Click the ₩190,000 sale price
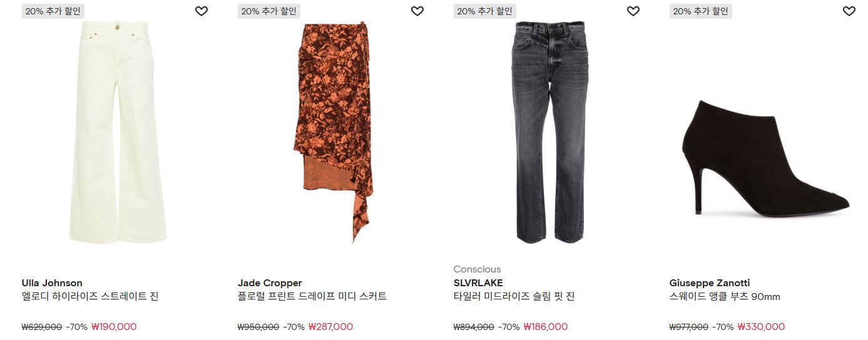The image size is (868, 340). (x=114, y=327)
